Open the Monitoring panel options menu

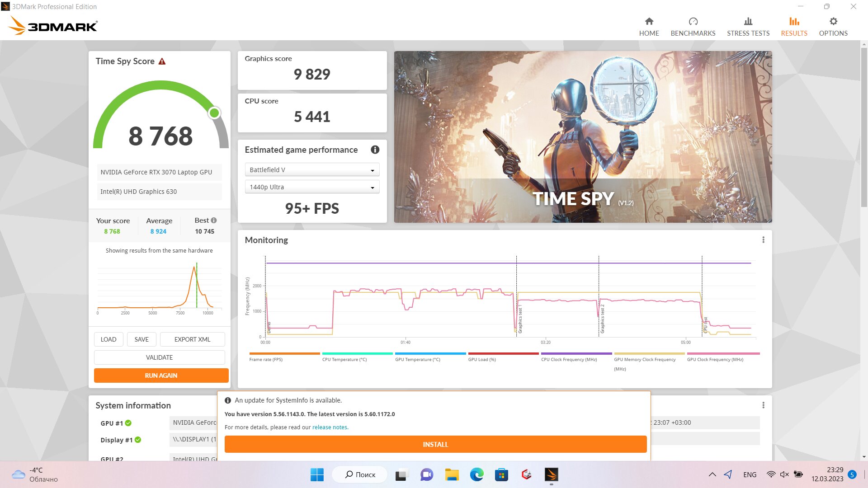(x=763, y=240)
